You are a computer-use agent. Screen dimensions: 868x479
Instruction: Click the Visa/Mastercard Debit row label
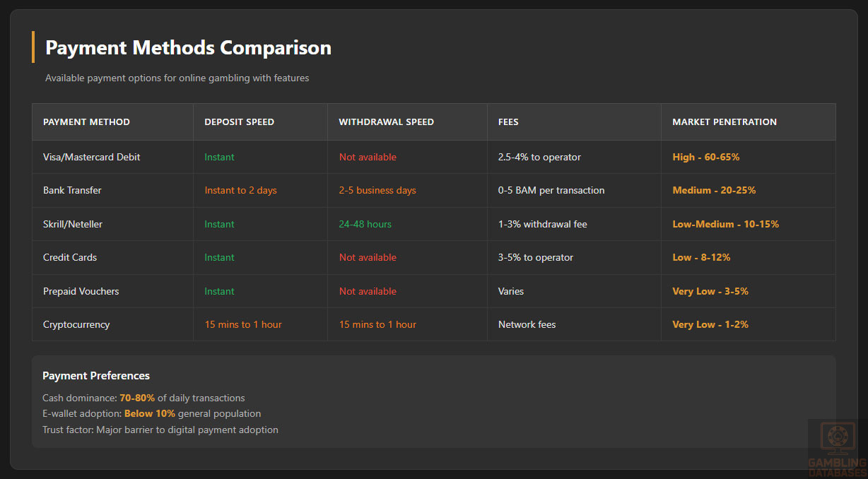[x=92, y=157]
